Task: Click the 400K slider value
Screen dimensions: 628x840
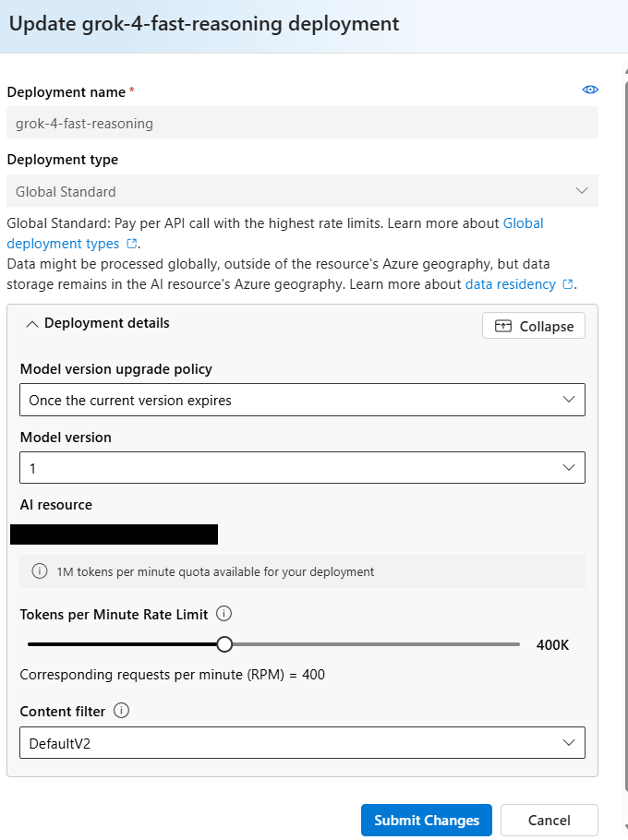Action: pyautogui.click(x=552, y=644)
